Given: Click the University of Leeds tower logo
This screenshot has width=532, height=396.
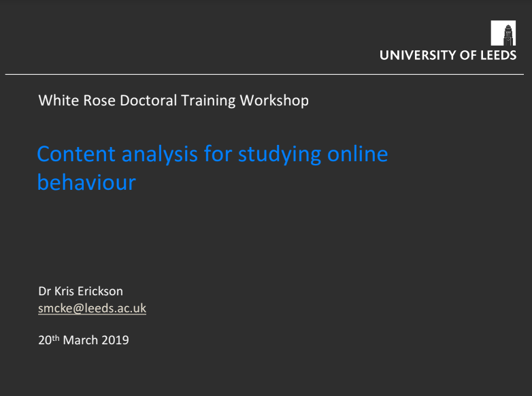Looking at the screenshot, I should pos(503,33).
